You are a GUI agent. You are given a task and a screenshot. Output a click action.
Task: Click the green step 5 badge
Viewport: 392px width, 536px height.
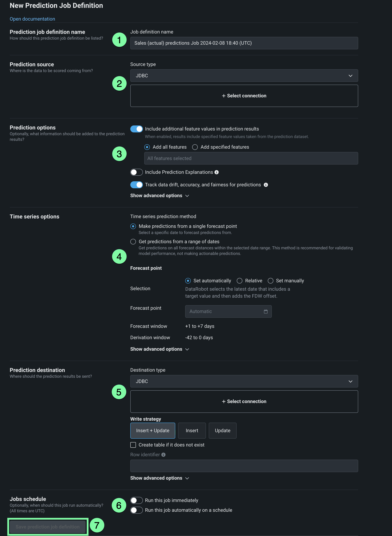click(x=119, y=392)
